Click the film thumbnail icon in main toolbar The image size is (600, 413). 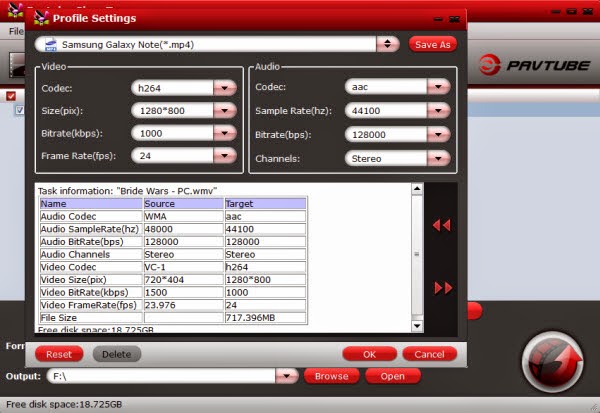[x=17, y=64]
